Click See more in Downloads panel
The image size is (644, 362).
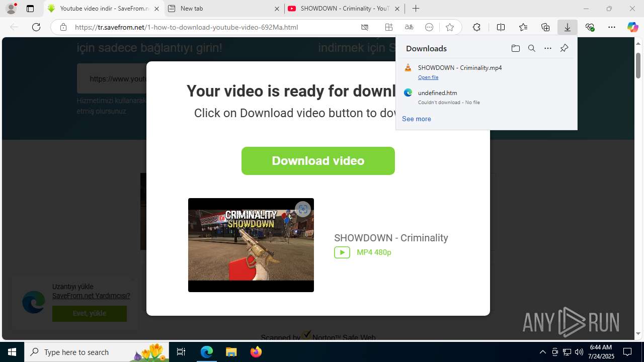pyautogui.click(x=416, y=119)
